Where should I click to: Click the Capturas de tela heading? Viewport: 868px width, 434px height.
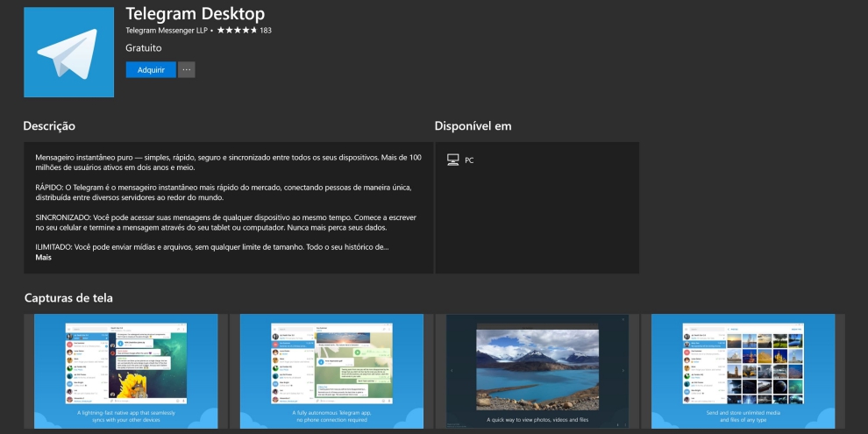68,298
